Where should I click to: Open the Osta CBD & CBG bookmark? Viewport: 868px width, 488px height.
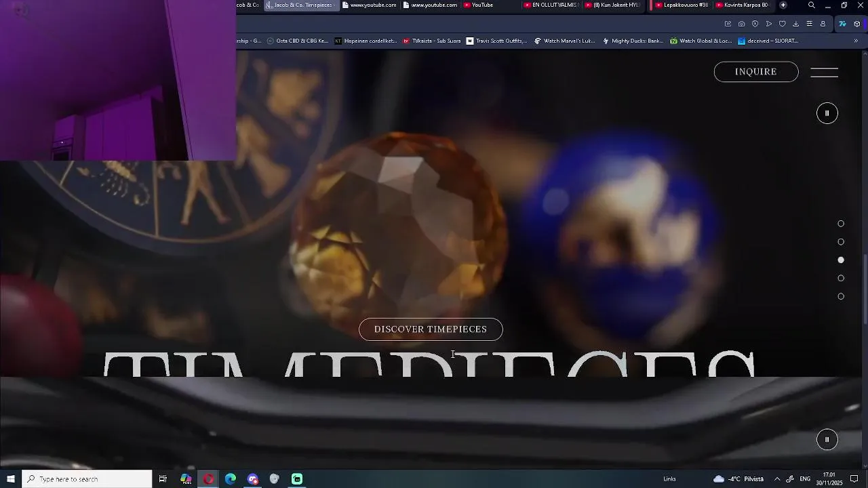(x=298, y=41)
